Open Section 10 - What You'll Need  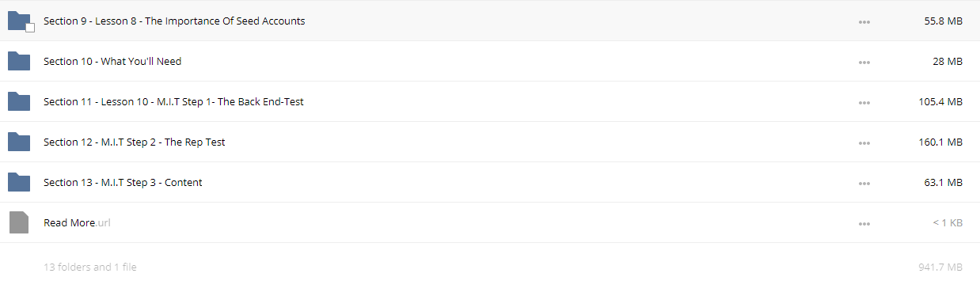[x=112, y=61]
